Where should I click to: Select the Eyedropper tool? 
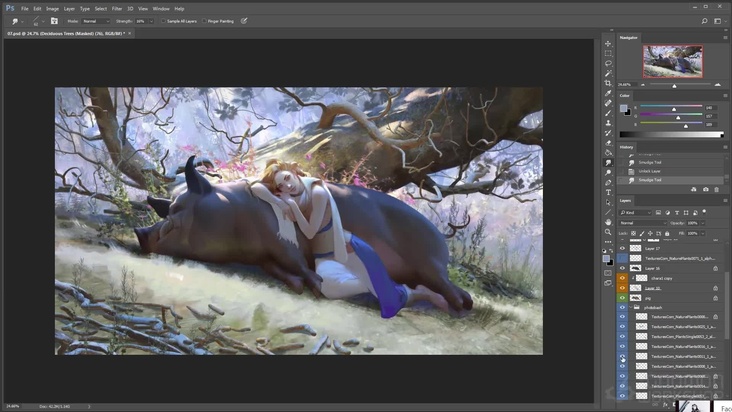[x=608, y=93]
